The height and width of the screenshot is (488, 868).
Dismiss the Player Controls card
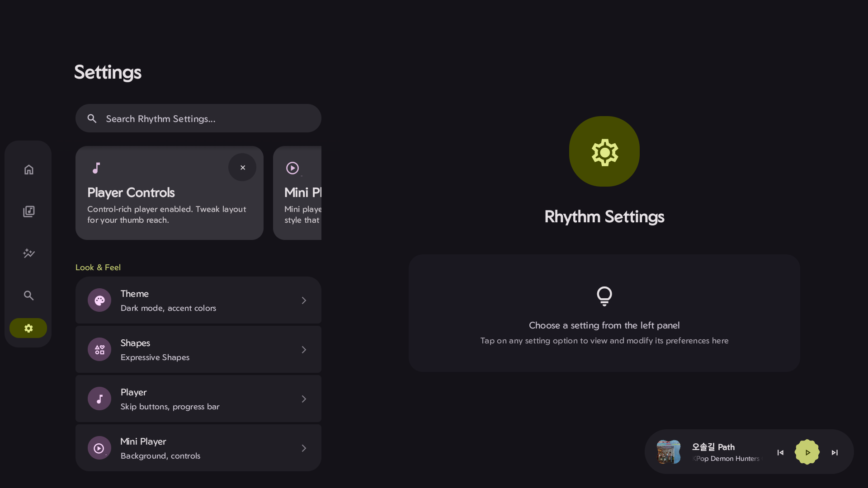pos(242,167)
